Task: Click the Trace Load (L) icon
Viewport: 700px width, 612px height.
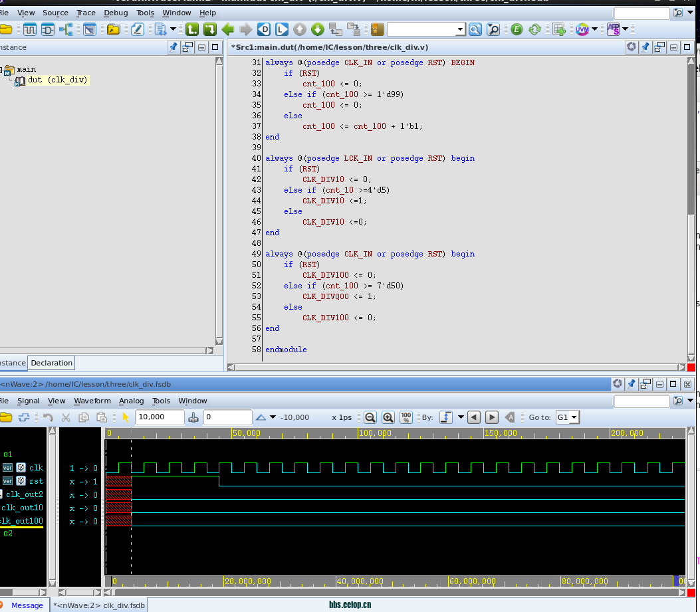Action: coord(282,30)
